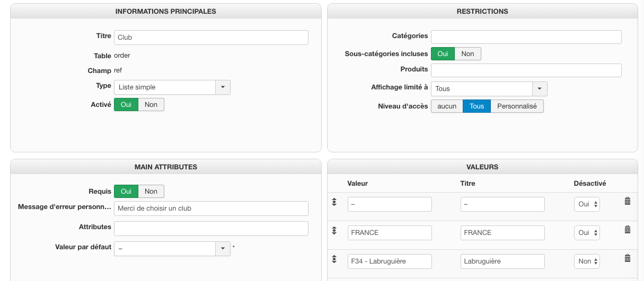Viewport: 644px width, 281px height.
Task: Set Activé to Non
Action: tap(151, 105)
